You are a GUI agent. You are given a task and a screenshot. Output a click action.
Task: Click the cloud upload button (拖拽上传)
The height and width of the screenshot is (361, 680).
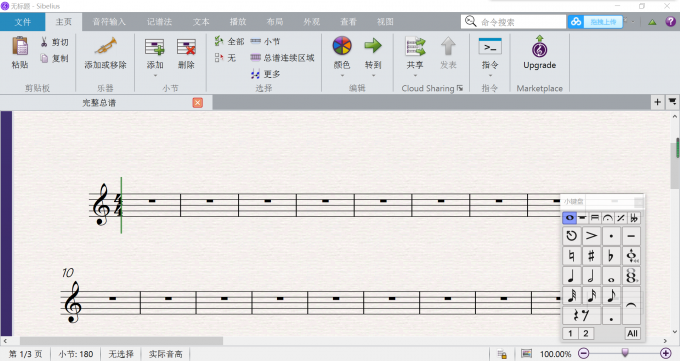tap(595, 22)
